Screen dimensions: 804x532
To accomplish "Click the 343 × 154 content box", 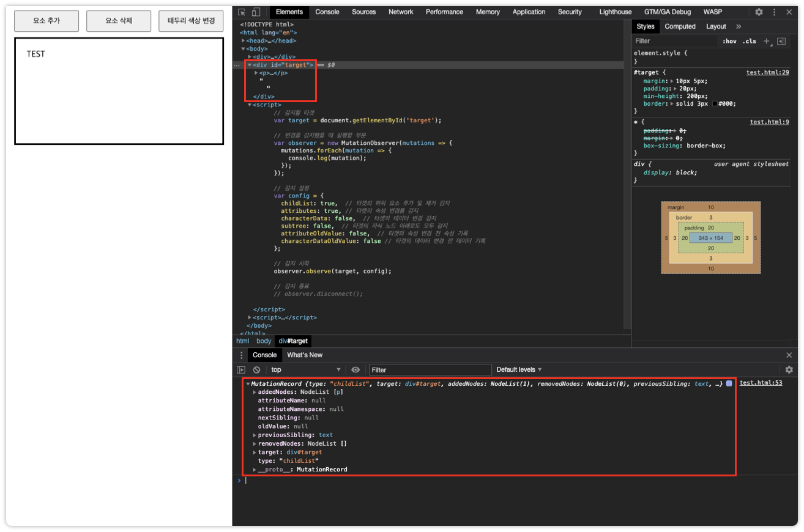I will [x=710, y=238].
